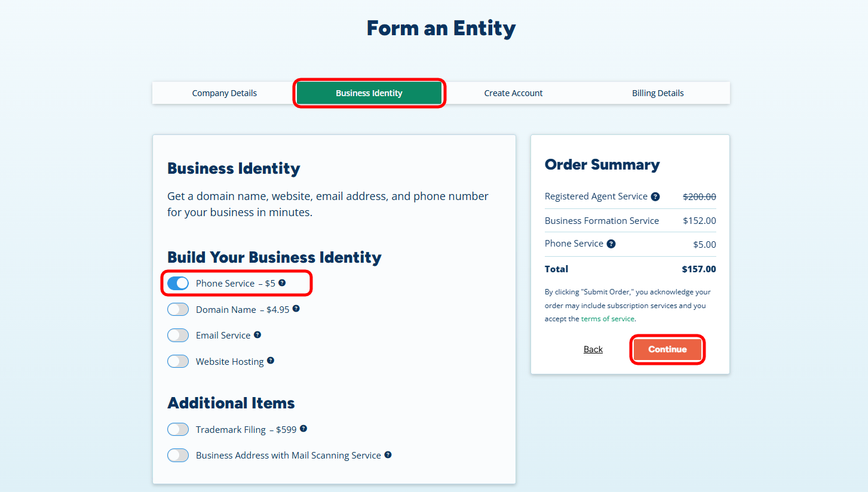Go to the Company Details tab
The height and width of the screenshot is (492, 868).
pyautogui.click(x=225, y=93)
